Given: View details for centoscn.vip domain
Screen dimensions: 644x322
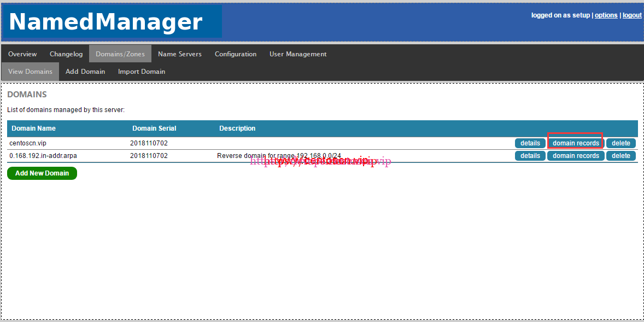Looking at the screenshot, I should (x=530, y=143).
